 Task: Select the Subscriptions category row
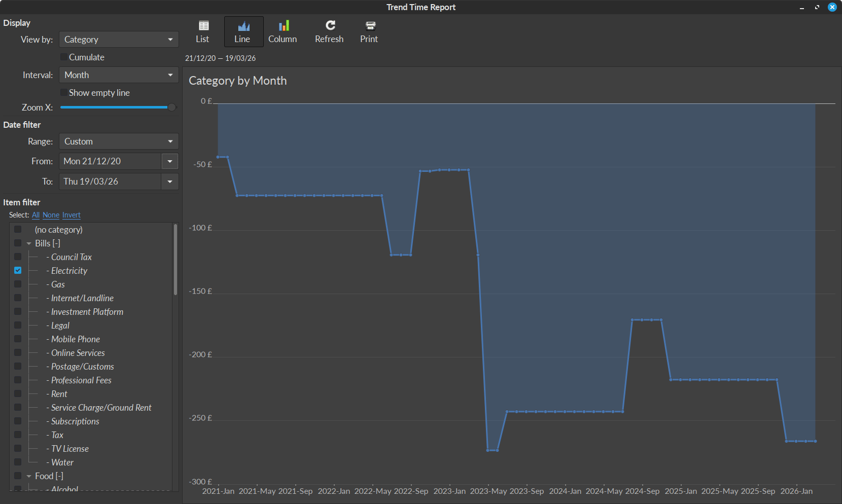pos(91,421)
